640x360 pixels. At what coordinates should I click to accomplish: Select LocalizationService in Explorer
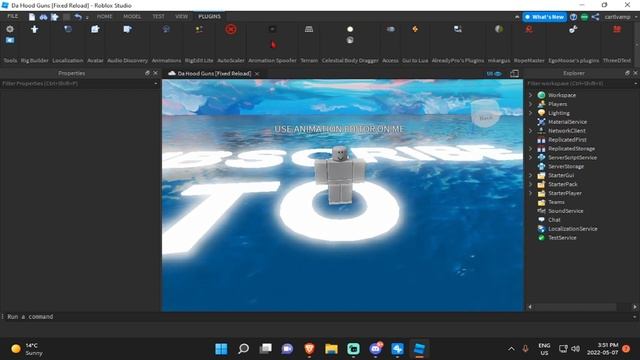(572, 229)
